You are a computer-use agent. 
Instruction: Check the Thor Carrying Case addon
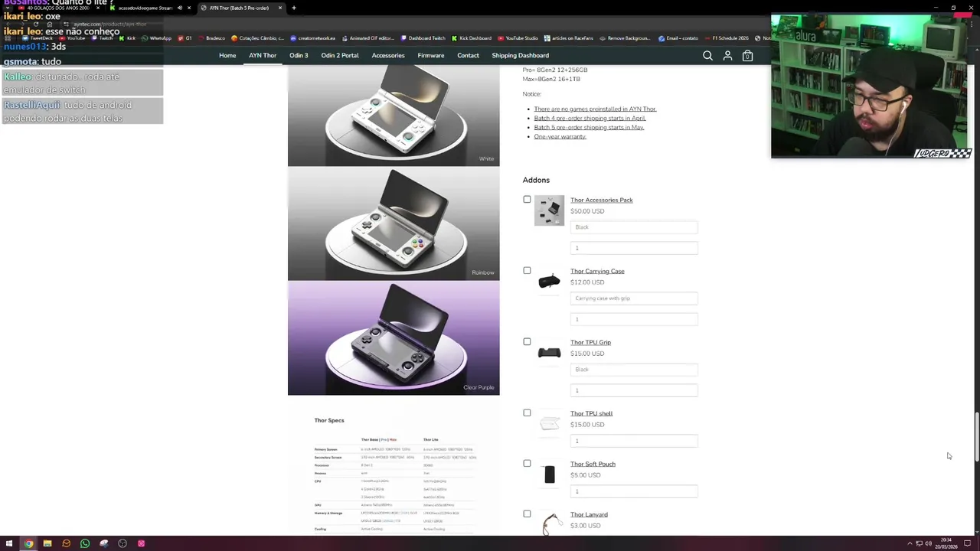pyautogui.click(x=527, y=271)
